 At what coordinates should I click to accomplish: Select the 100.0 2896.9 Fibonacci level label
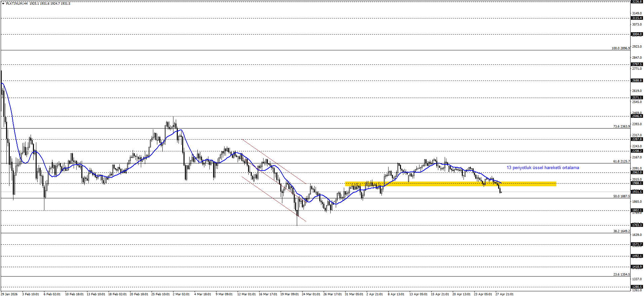(620, 48)
